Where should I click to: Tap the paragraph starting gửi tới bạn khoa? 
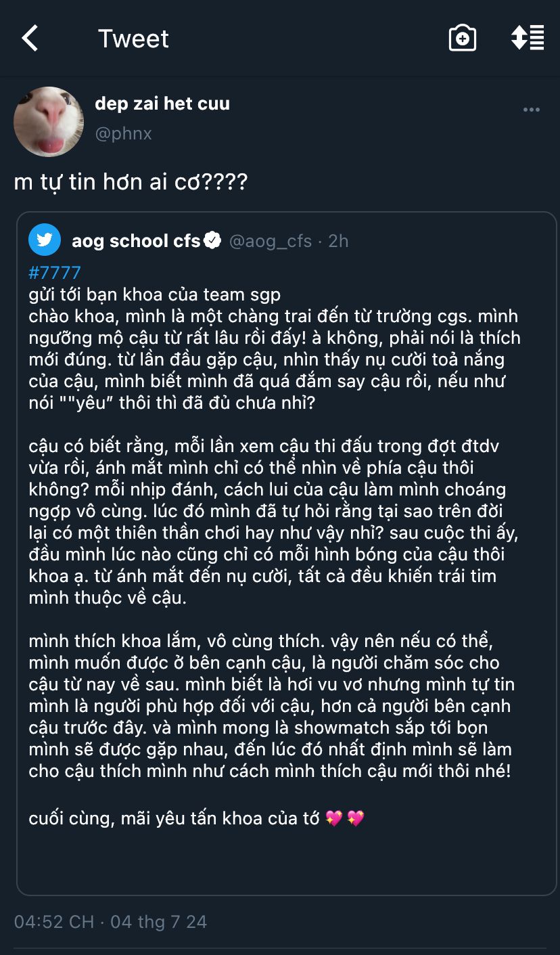[x=275, y=349]
